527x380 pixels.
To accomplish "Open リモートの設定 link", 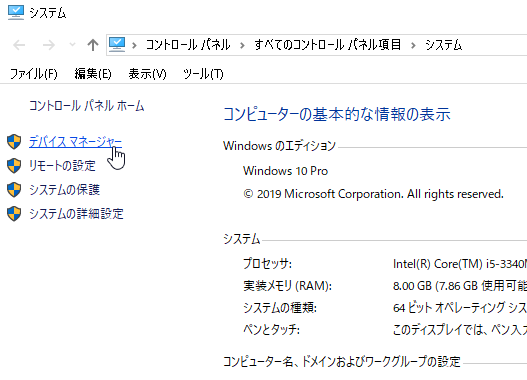I will click(x=63, y=166).
